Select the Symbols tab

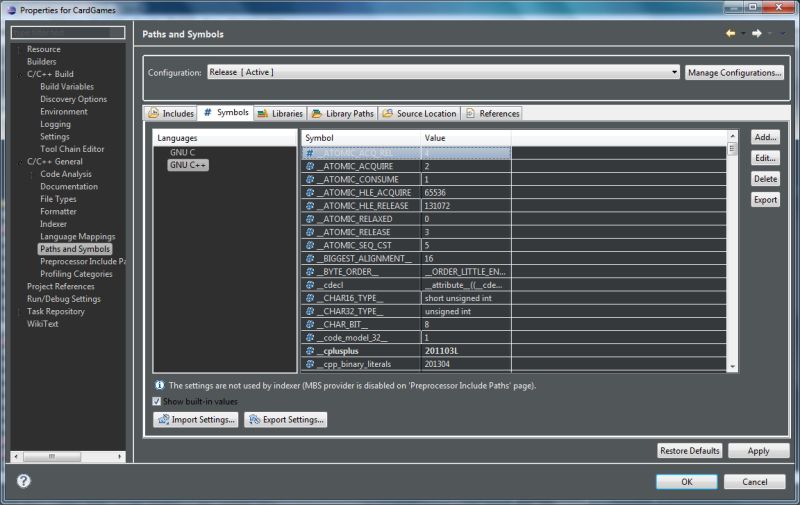click(x=226, y=113)
